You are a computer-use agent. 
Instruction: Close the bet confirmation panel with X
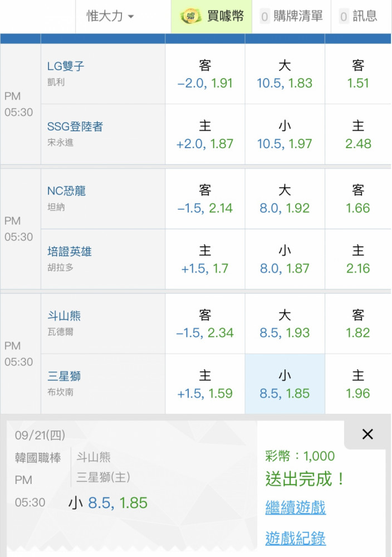[x=367, y=434]
